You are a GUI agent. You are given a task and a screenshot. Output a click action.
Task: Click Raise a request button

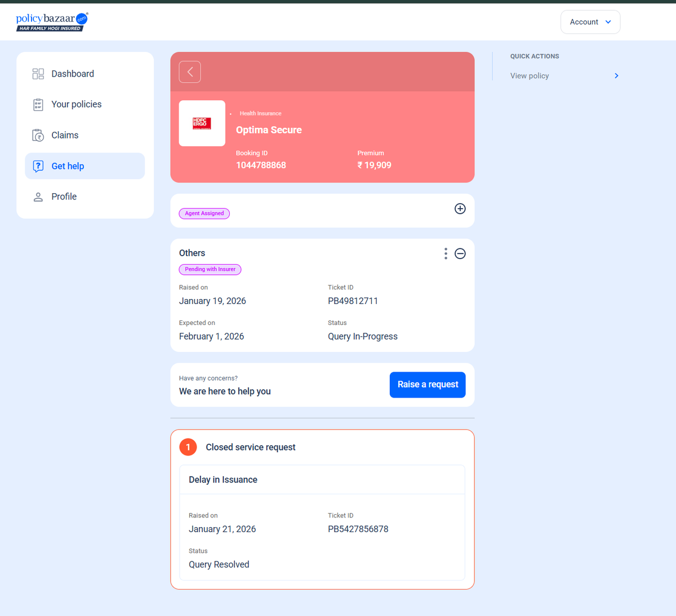[428, 385]
